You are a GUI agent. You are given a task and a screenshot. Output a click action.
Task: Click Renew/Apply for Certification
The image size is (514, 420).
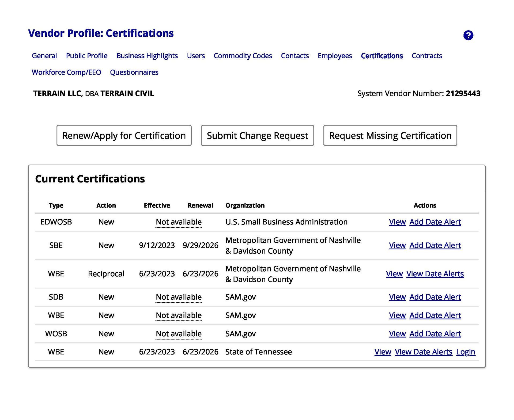pos(124,136)
